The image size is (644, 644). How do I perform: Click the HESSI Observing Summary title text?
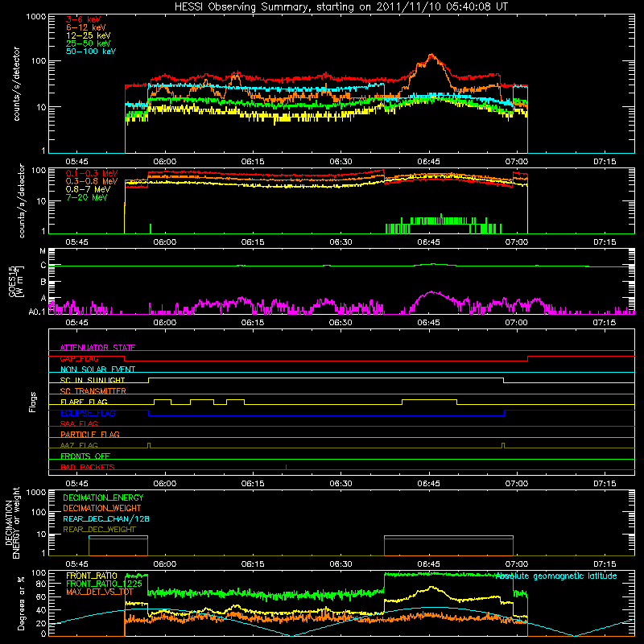point(341,7)
